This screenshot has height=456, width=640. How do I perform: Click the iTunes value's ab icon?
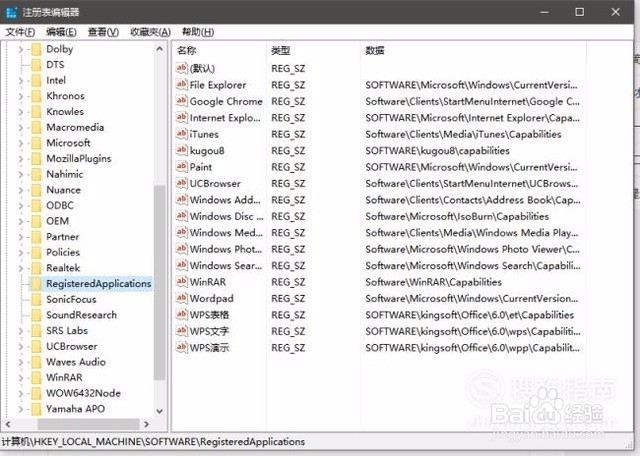point(182,134)
